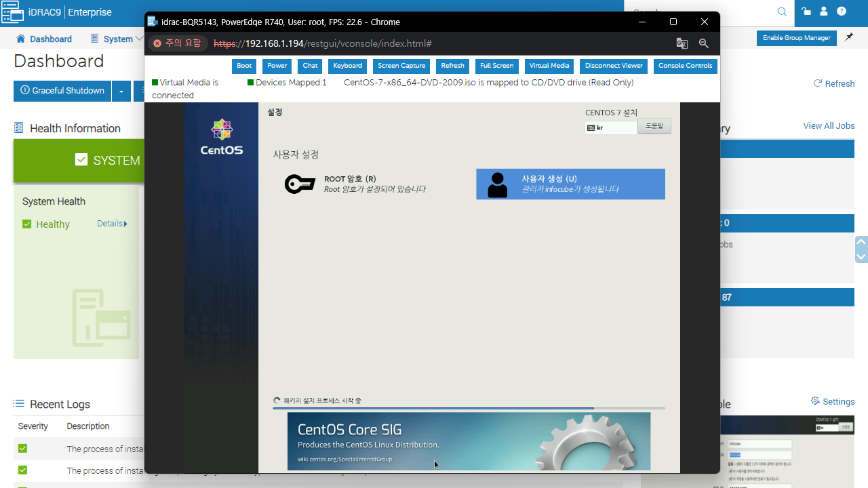
Task: Click Enable Group Manager button
Action: [797, 38]
